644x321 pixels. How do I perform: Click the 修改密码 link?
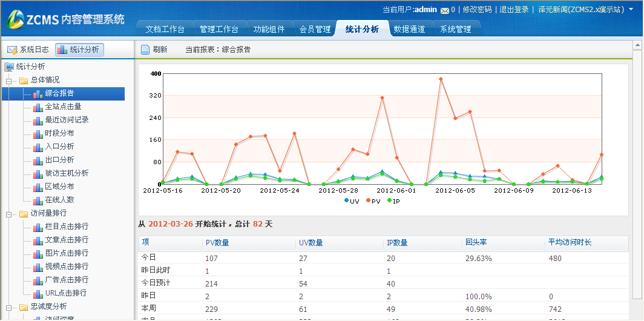coord(478,10)
